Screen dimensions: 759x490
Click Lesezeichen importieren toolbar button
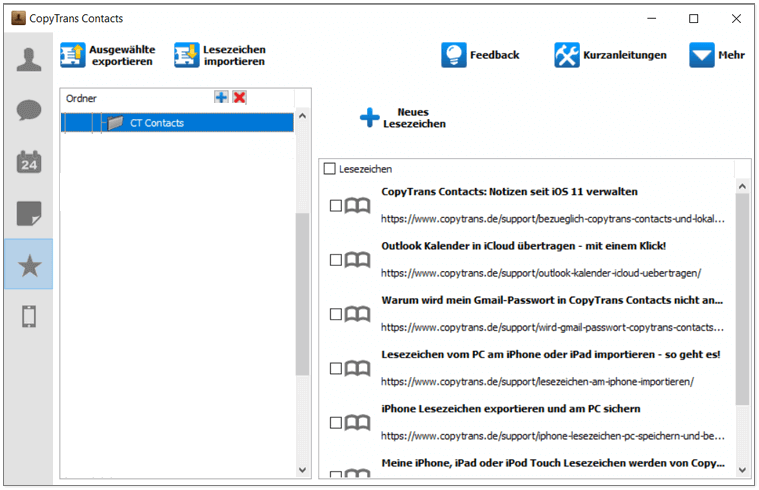click(x=220, y=55)
